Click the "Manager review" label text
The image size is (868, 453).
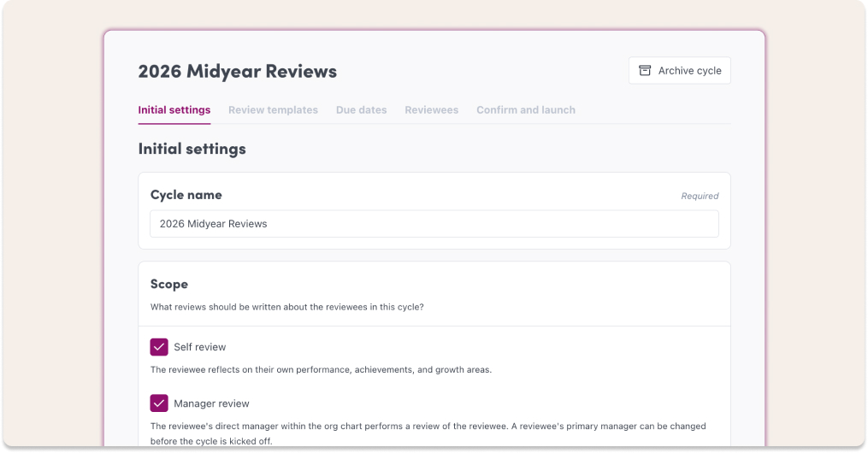click(x=211, y=403)
